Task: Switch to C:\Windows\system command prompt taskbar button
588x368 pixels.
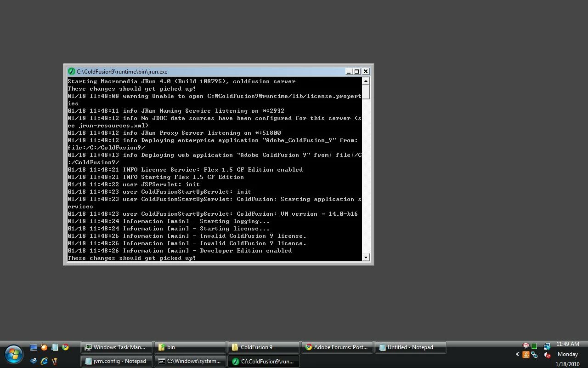Action: click(190, 361)
